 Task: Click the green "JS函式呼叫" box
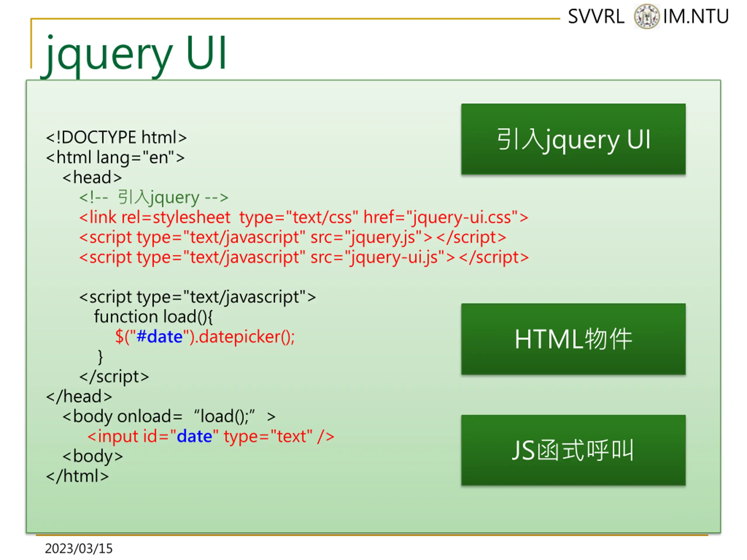(573, 450)
